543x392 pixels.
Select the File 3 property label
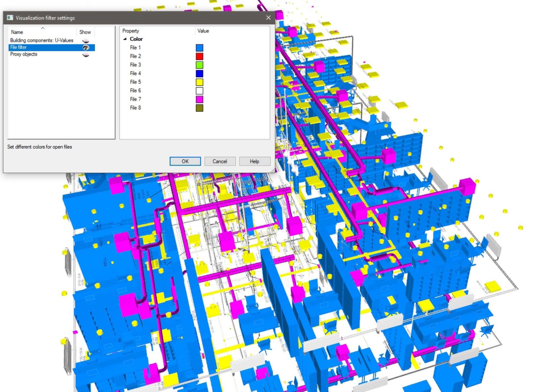(x=135, y=65)
